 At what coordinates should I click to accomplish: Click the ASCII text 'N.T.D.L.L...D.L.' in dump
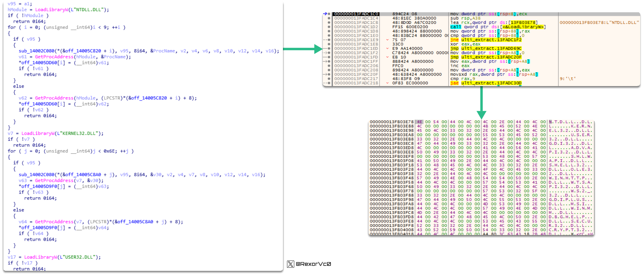click(x=570, y=122)
